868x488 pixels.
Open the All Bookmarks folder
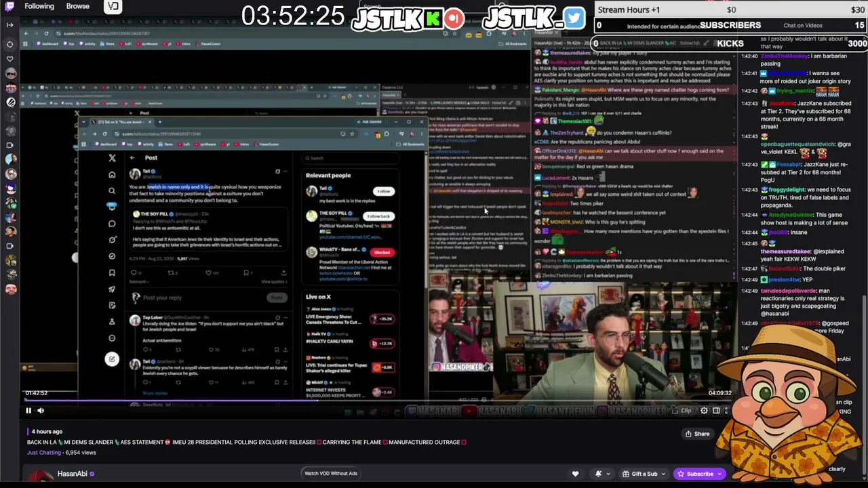(412, 144)
